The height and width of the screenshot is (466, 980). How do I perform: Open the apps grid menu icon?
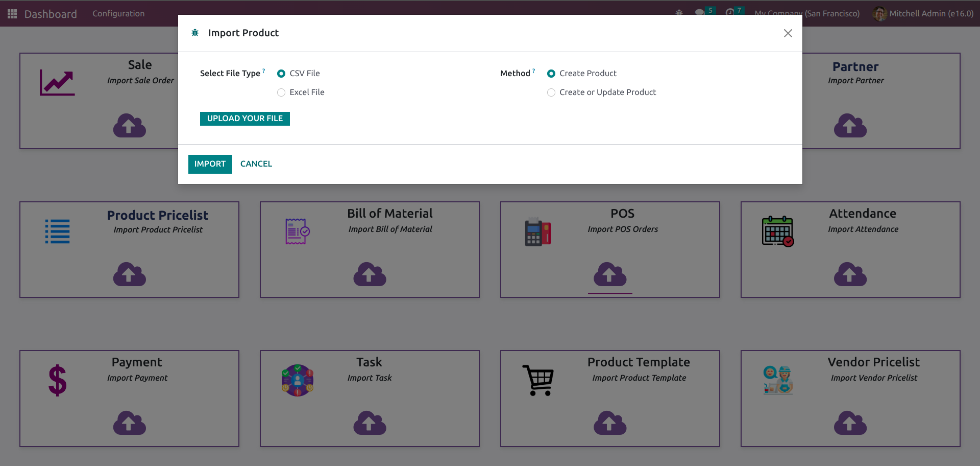(12, 14)
